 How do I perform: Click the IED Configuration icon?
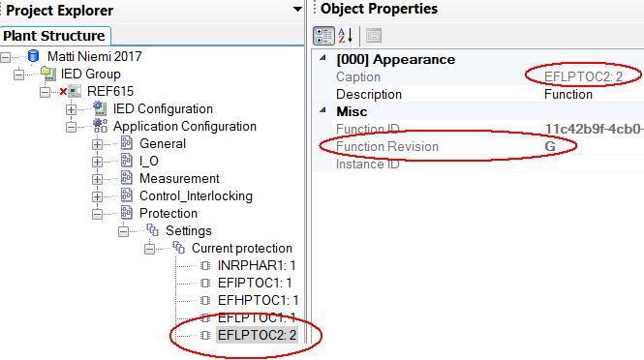tap(100, 108)
